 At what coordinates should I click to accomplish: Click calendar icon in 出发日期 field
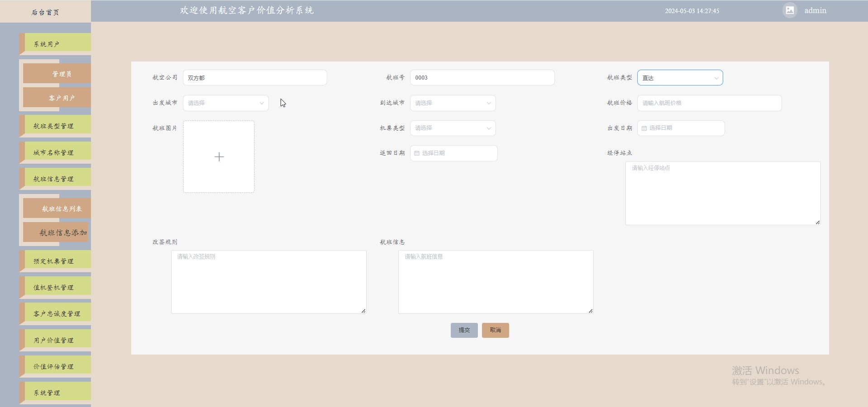tap(644, 128)
